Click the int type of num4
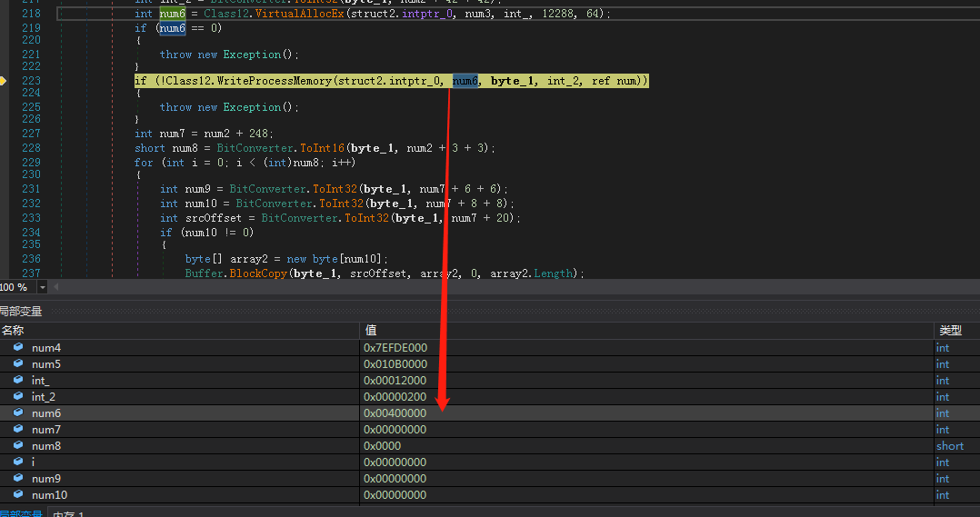 pos(943,348)
